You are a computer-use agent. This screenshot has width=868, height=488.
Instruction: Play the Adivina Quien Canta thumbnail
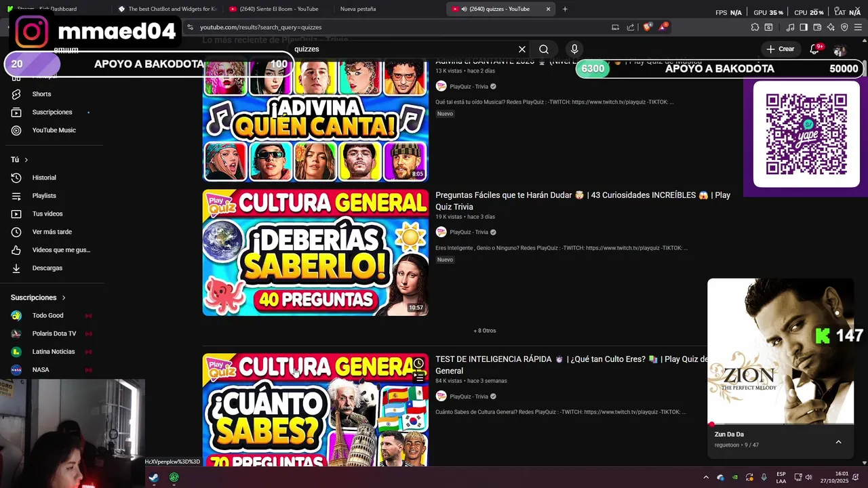[x=315, y=121]
